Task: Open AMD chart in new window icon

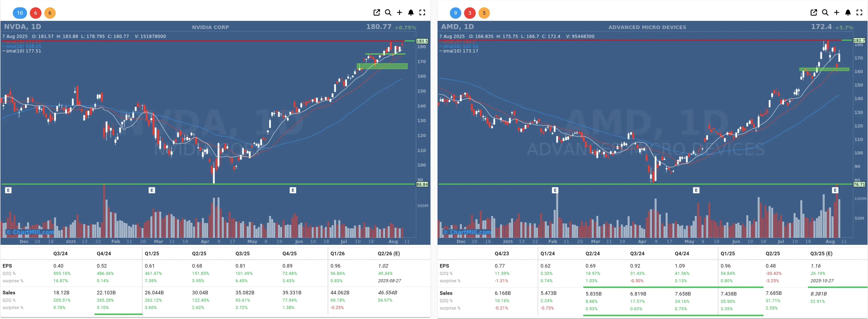Action: (814, 13)
